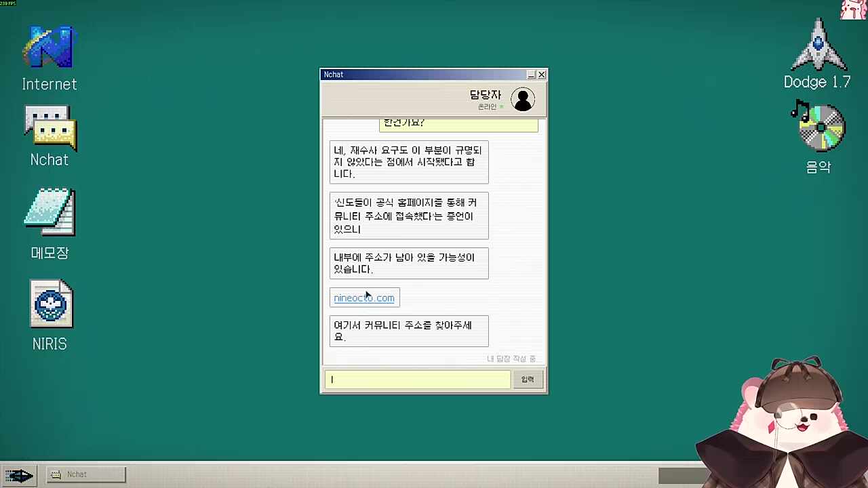Click the 온라인 online status text
This screenshot has width=868, height=488.
[487, 107]
